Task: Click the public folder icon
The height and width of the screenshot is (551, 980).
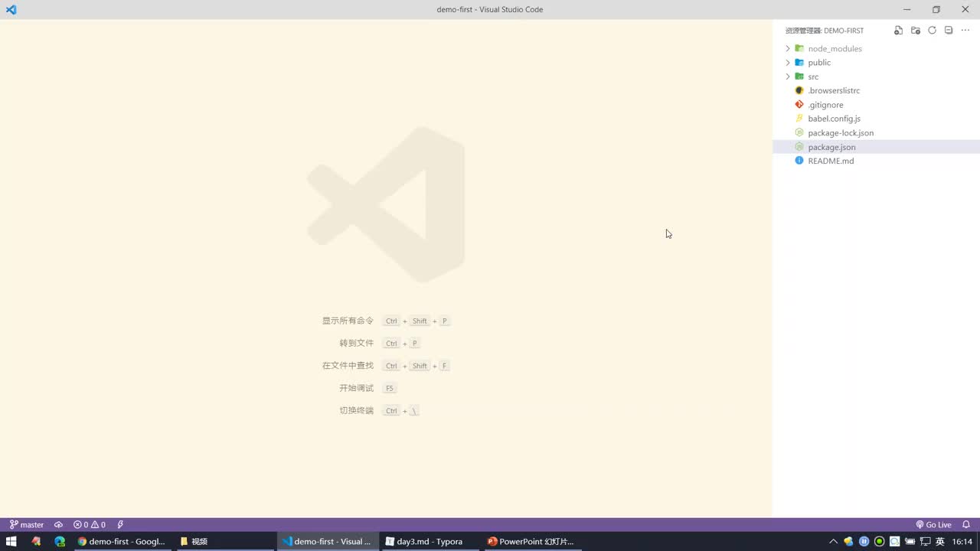Action: pyautogui.click(x=799, y=63)
